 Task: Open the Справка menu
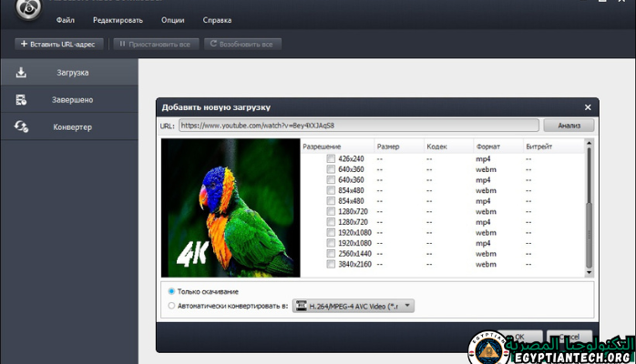tap(217, 20)
